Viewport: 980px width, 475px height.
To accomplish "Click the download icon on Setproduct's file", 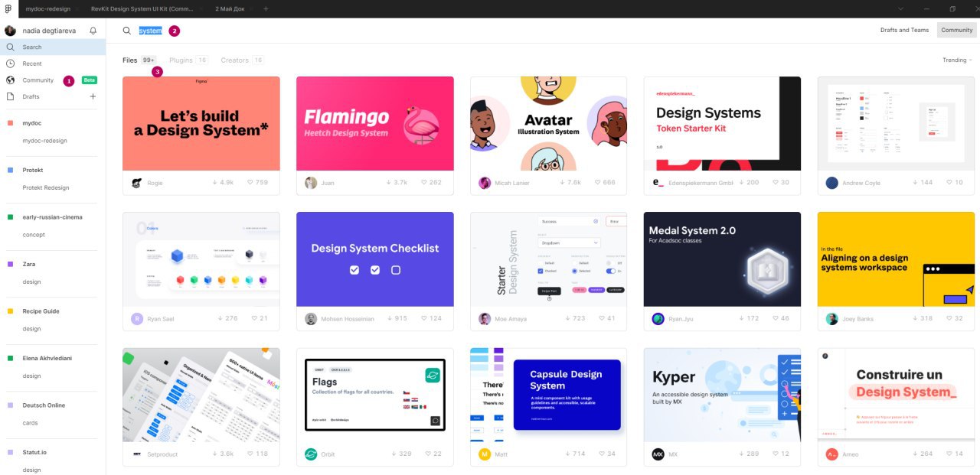I will click(214, 454).
